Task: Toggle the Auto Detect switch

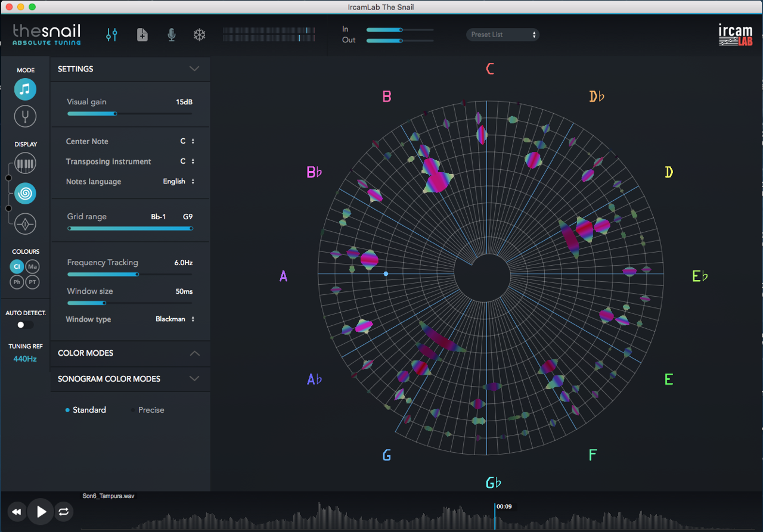Action: coord(25,325)
